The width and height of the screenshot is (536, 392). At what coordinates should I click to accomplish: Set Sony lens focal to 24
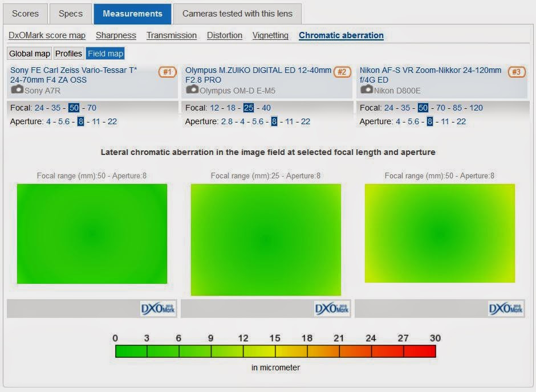(x=39, y=108)
